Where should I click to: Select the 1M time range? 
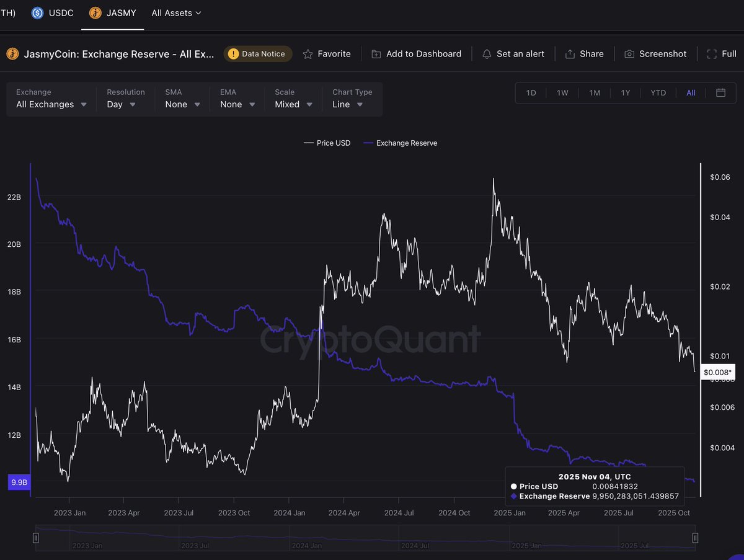(x=595, y=93)
